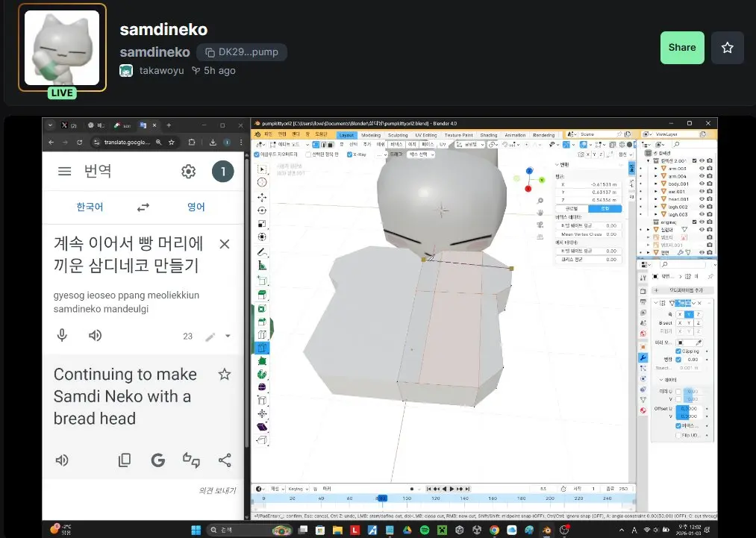
Task: Listen to the Korean source text
Action: coord(95,336)
